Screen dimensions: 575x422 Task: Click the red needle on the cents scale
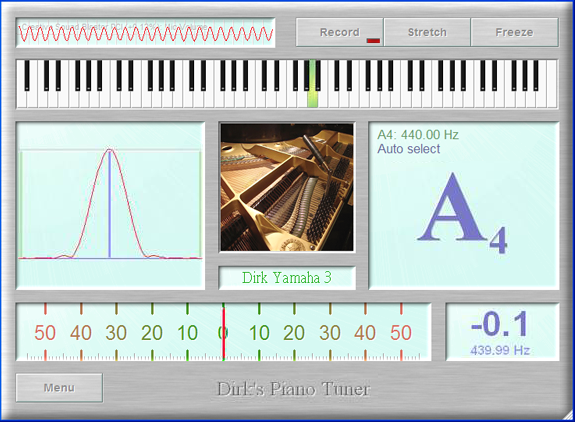[x=223, y=332]
